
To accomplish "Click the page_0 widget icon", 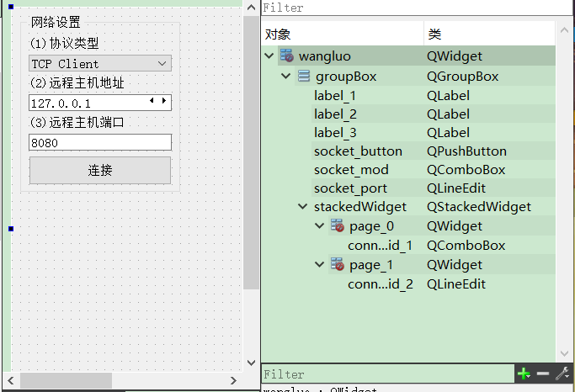I will pyautogui.click(x=337, y=225).
